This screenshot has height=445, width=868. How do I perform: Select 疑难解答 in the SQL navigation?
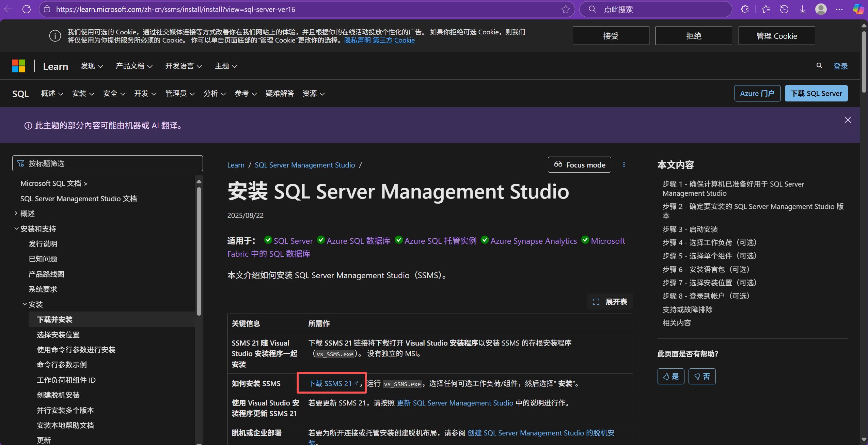(280, 93)
